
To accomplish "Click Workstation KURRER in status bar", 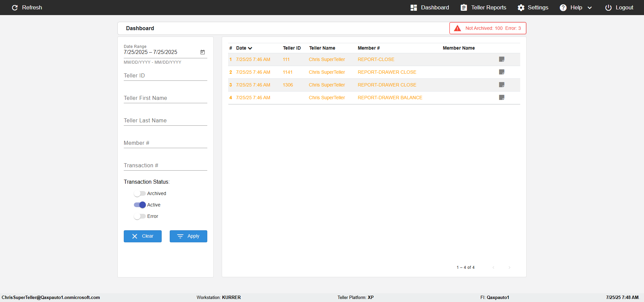I will click(x=219, y=297).
